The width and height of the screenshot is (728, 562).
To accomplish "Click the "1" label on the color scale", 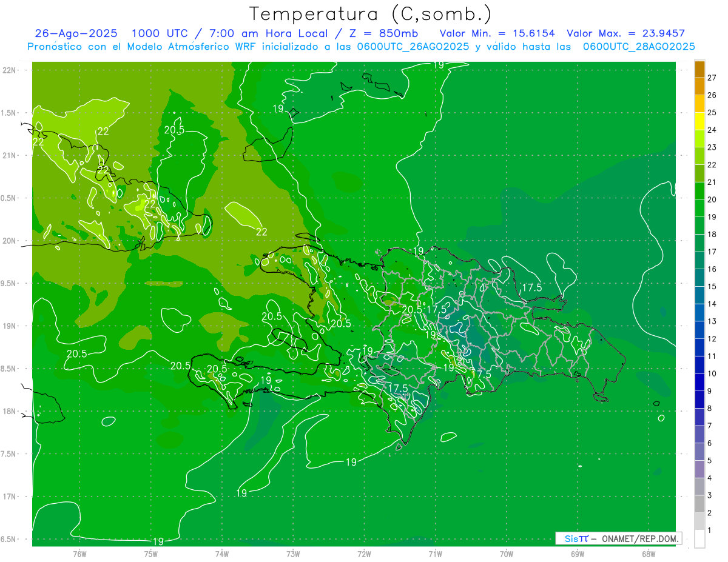I will tap(710, 530).
